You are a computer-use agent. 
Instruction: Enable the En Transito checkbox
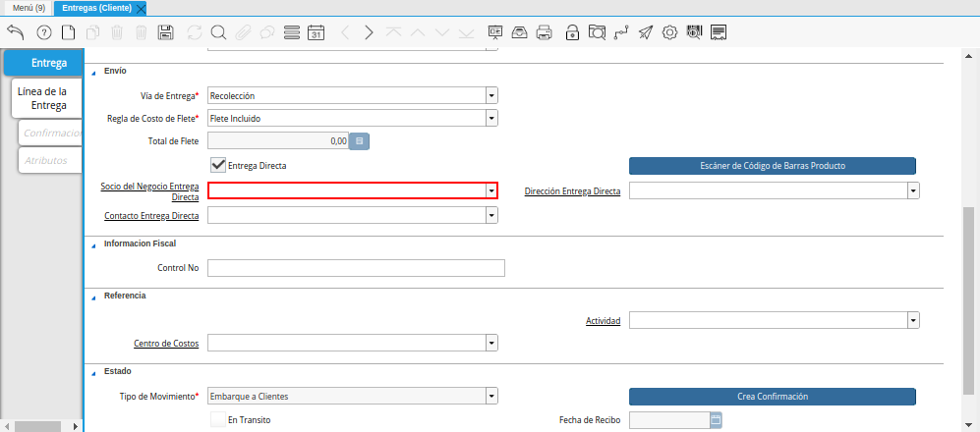[218, 420]
